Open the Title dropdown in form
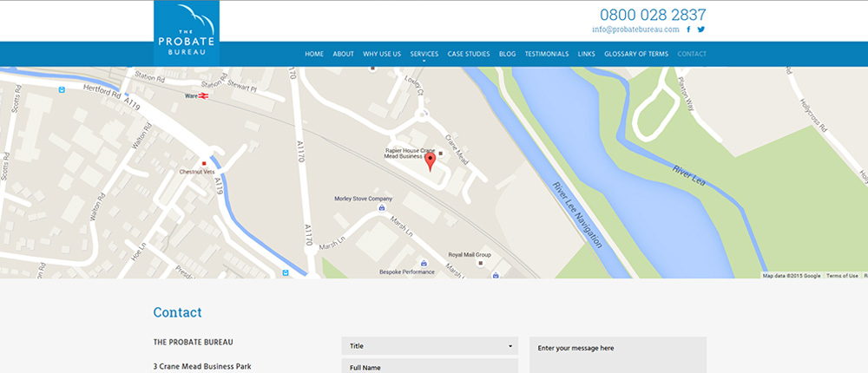868x373 pixels. [x=429, y=346]
